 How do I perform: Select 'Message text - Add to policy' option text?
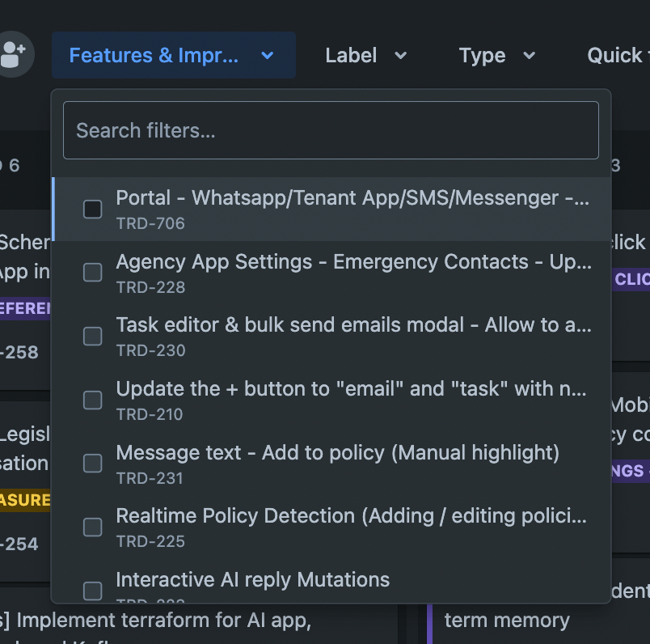tap(337, 453)
